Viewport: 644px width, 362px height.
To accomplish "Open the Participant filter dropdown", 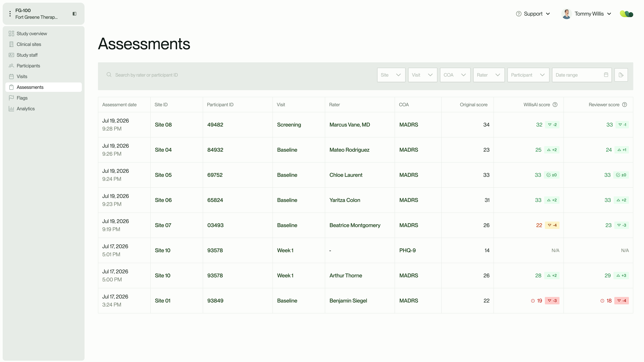I will pos(528,75).
